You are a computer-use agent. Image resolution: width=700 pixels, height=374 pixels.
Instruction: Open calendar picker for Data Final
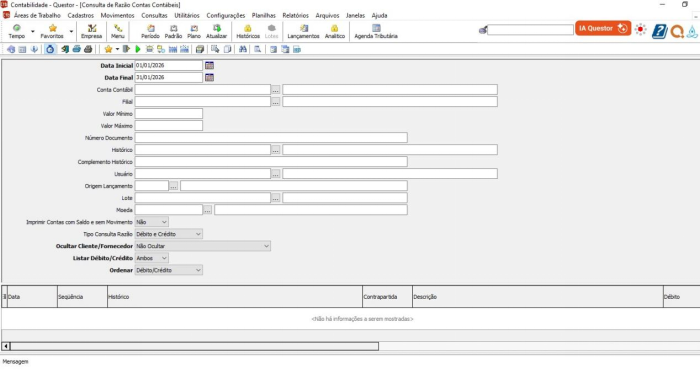pyautogui.click(x=209, y=77)
